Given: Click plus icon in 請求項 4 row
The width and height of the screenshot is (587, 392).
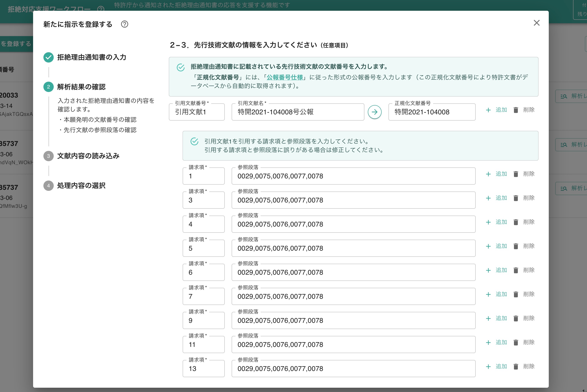Looking at the screenshot, I should pos(488,222).
